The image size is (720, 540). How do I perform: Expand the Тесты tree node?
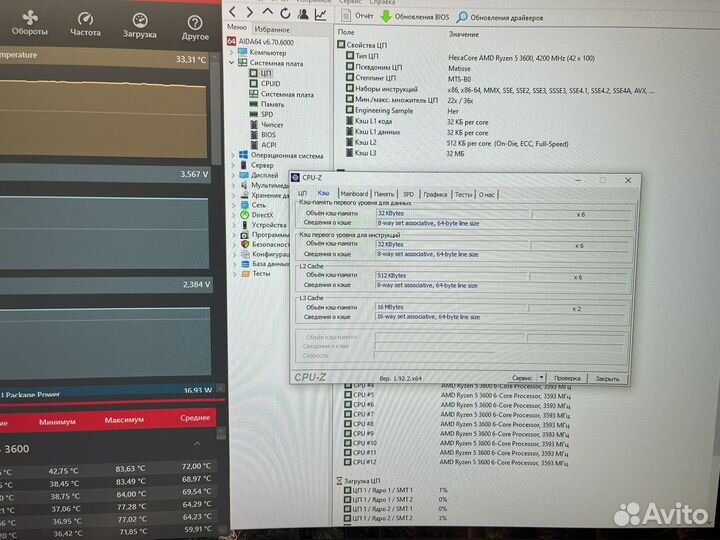235,274
